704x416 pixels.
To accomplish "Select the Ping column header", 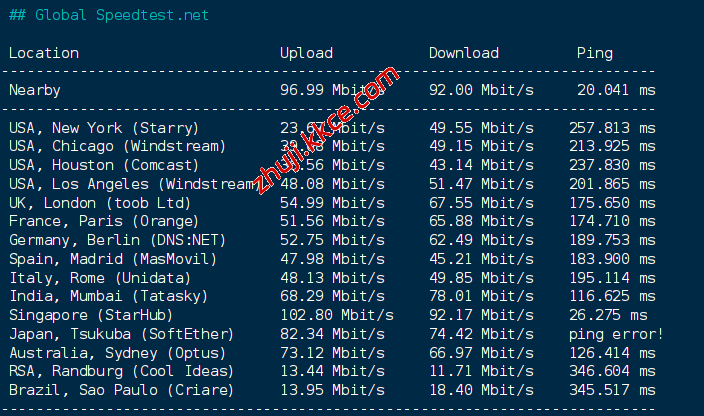I will 595,53.
